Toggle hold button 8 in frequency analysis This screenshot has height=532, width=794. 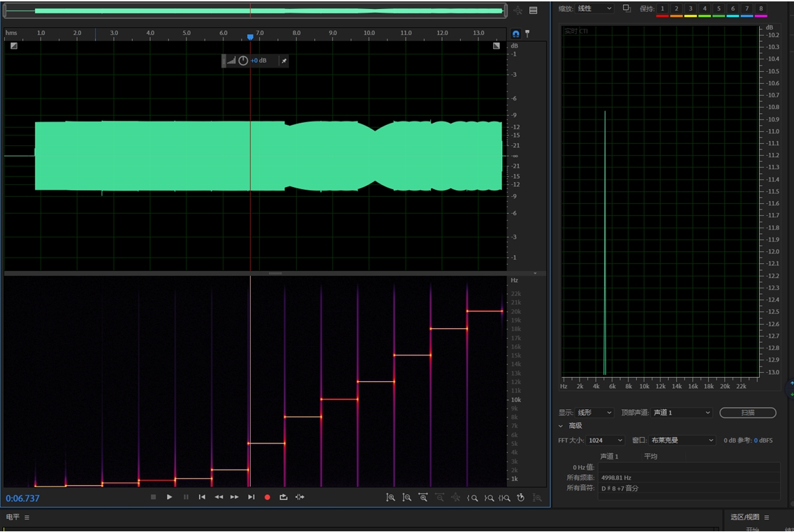[x=760, y=9]
